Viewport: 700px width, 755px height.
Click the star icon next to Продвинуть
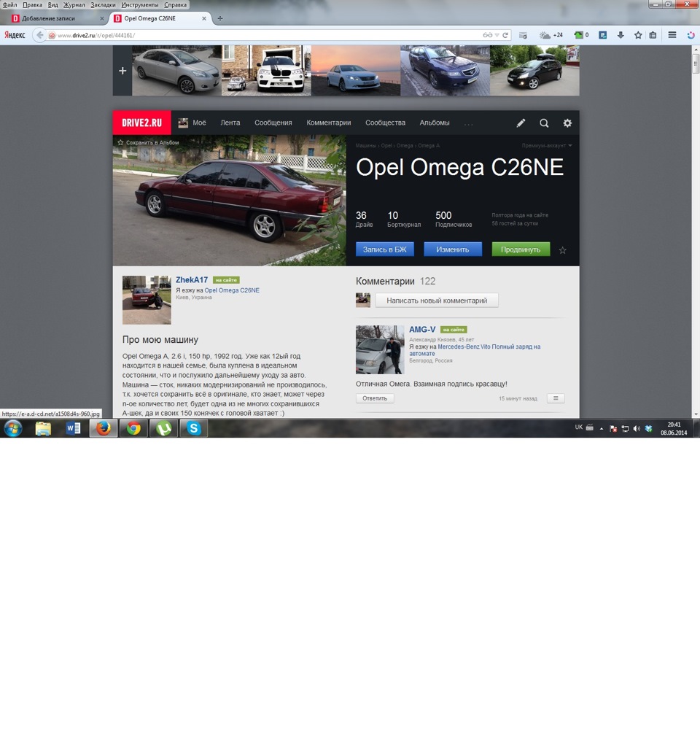click(562, 250)
